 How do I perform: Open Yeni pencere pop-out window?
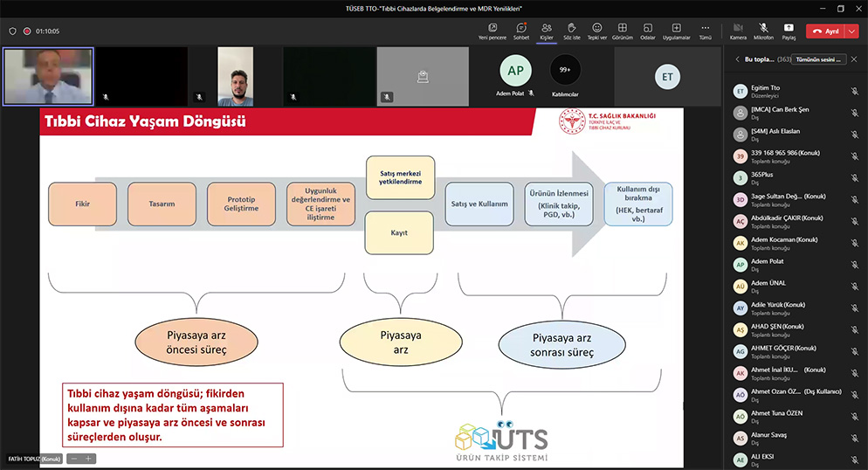coord(493,31)
